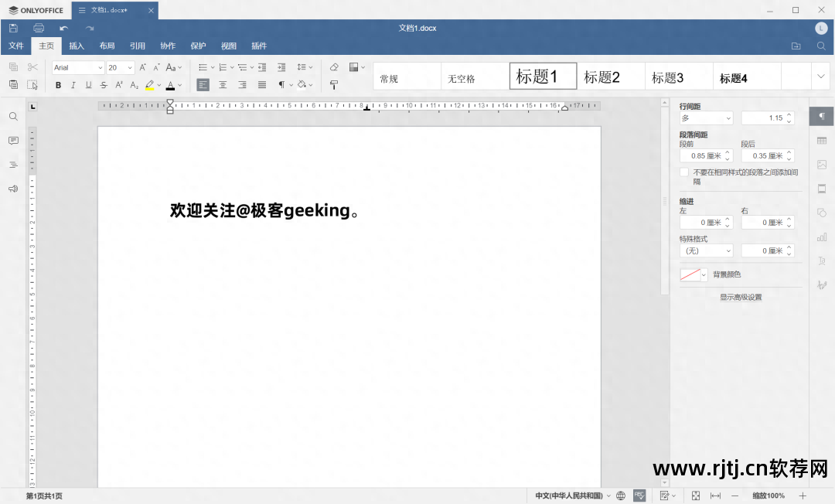This screenshot has width=835, height=504.
Task: Open the navigation headings panel
Action: [13, 165]
